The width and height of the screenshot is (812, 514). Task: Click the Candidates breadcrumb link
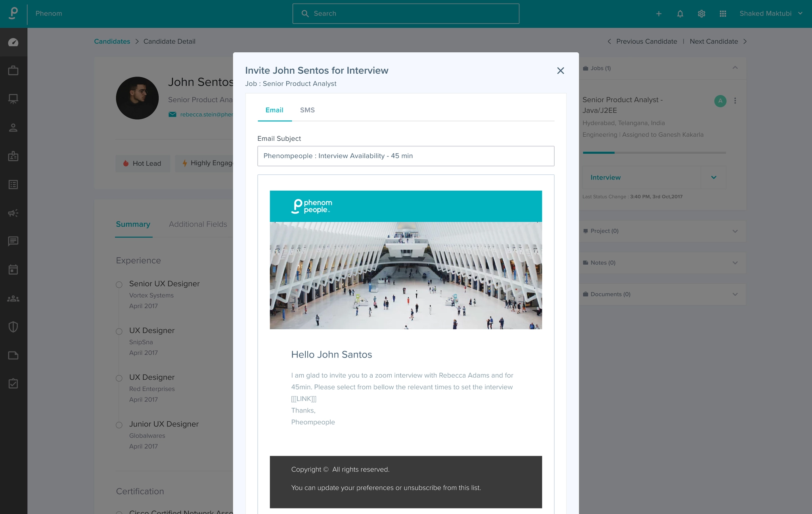112,42
